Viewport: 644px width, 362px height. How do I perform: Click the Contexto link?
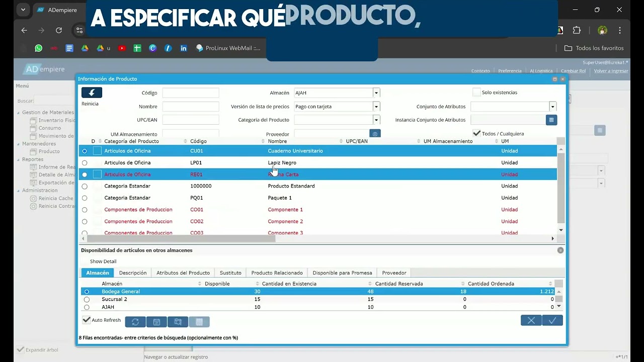point(480,71)
